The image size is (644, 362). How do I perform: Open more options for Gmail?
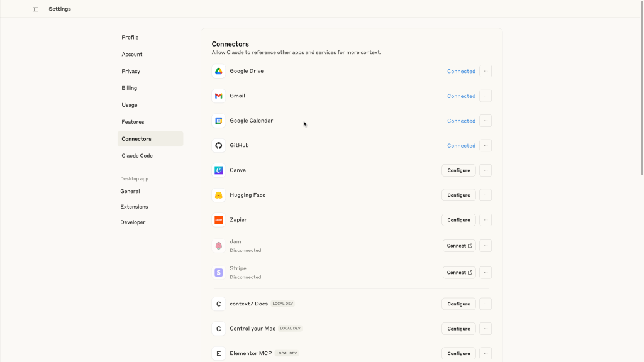[x=486, y=96]
